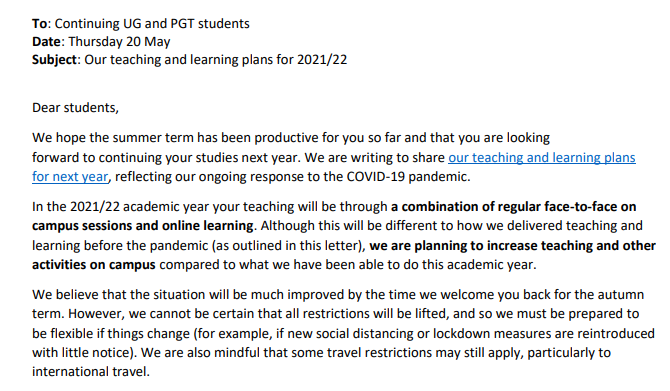Click bold 'campus sessions and online learning'
670x391 pixels.
coord(143,226)
